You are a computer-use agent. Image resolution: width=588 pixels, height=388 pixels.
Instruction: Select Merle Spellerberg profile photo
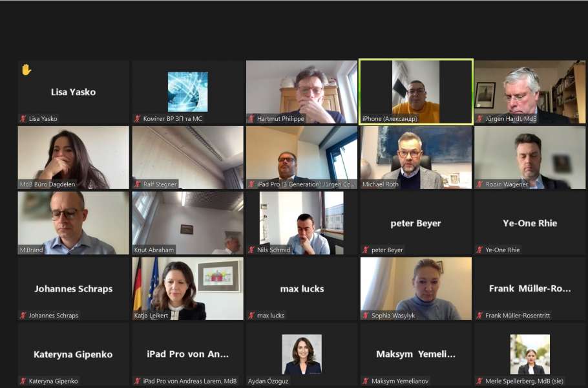pos(530,354)
